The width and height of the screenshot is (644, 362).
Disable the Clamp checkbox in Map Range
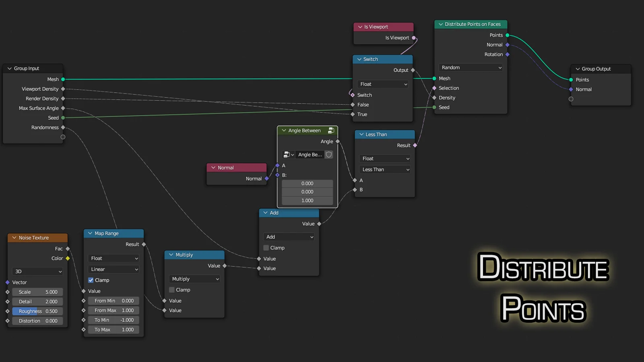91,280
